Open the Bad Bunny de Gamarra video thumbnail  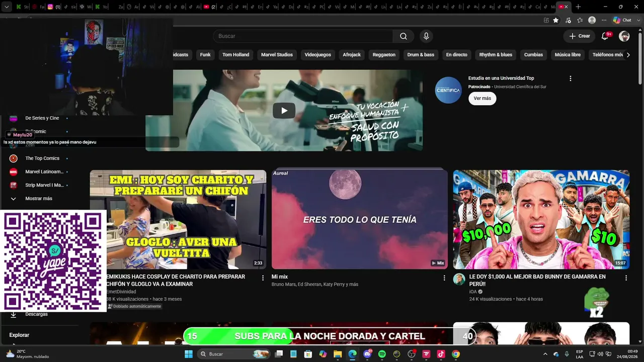541,219
